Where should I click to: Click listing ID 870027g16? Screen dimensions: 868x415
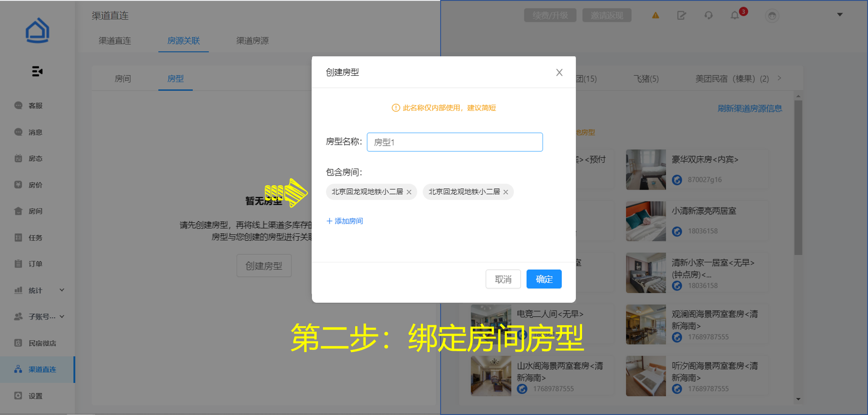pyautogui.click(x=705, y=180)
